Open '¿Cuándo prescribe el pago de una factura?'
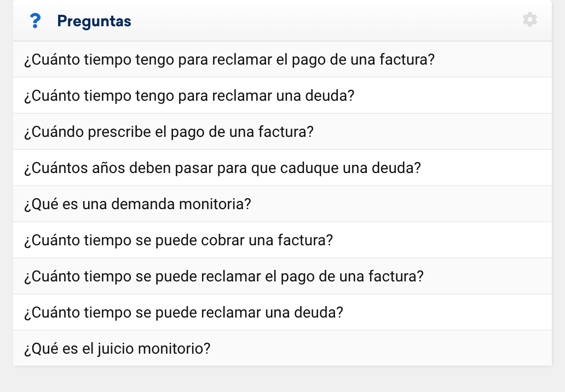The width and height of the screenshot is (565, 392). point(169,131)
